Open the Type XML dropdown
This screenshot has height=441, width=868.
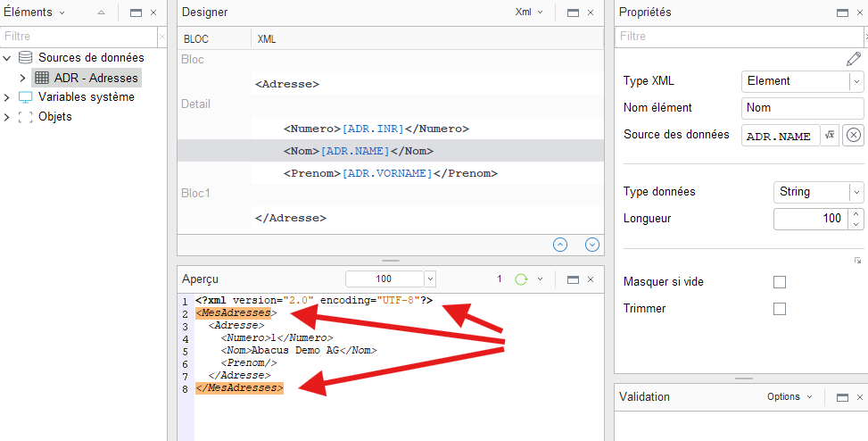tap(856, 81)
